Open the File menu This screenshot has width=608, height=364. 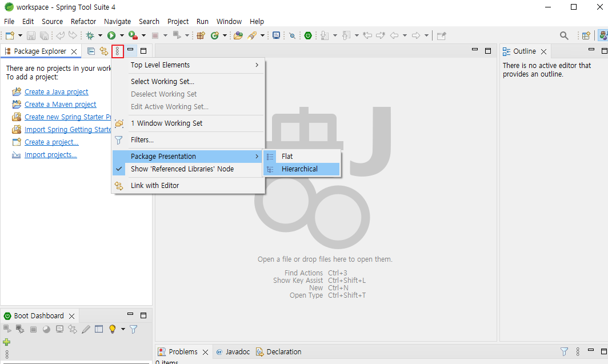[x=9, y=21]
